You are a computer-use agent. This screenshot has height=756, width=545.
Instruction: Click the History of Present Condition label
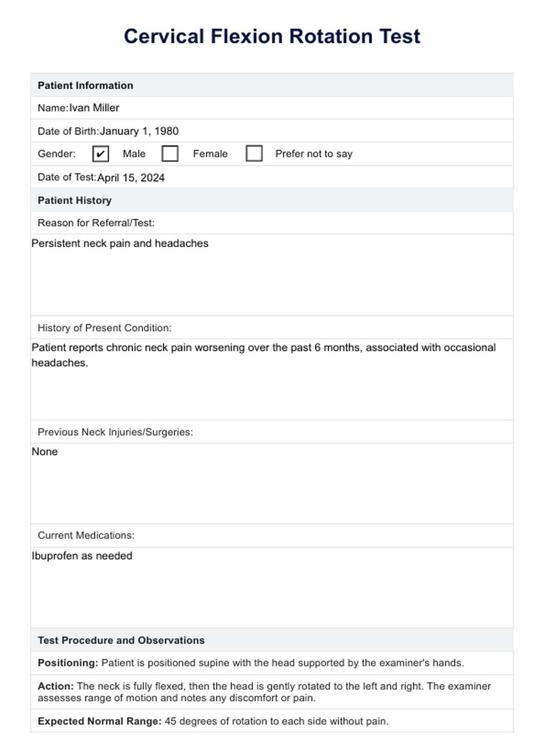[104, 328]
